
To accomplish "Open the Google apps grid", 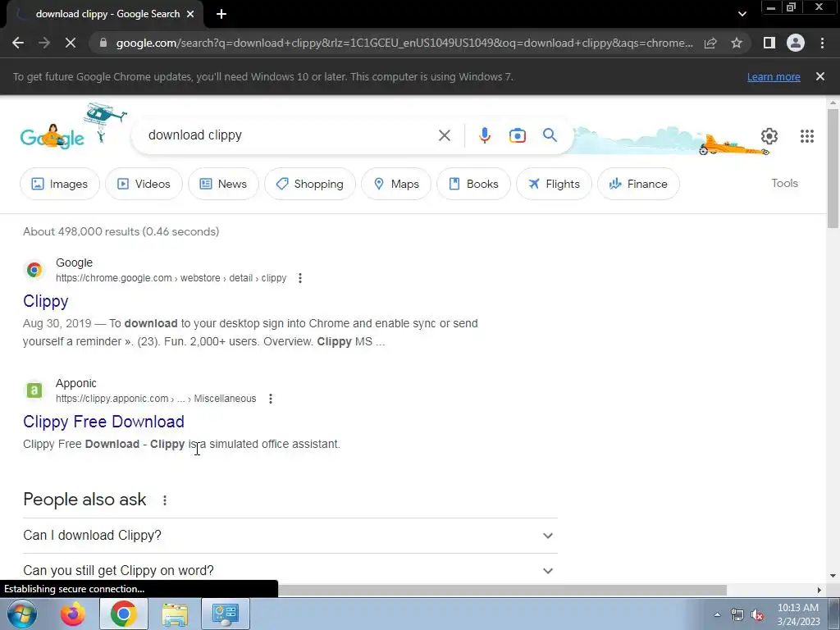I will 807,136.
